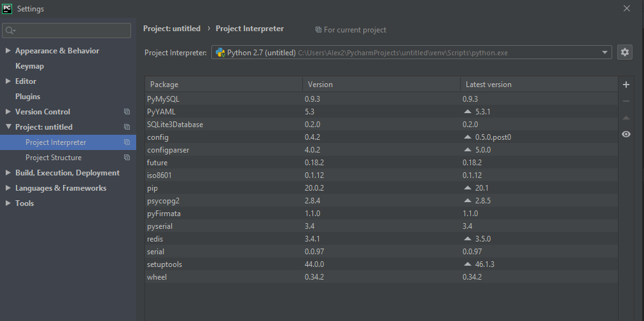Image resolution: width=644 pixels, height=321 pixels.
Task: Select the serial package row
Action: tap(381, 252)
